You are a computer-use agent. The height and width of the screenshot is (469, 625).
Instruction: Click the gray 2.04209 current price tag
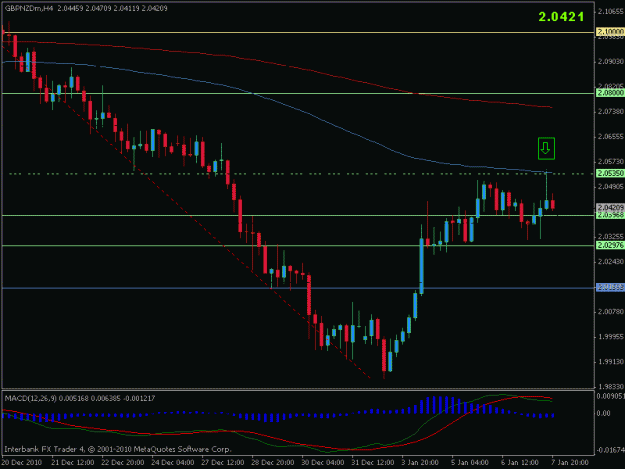point(610,208)
